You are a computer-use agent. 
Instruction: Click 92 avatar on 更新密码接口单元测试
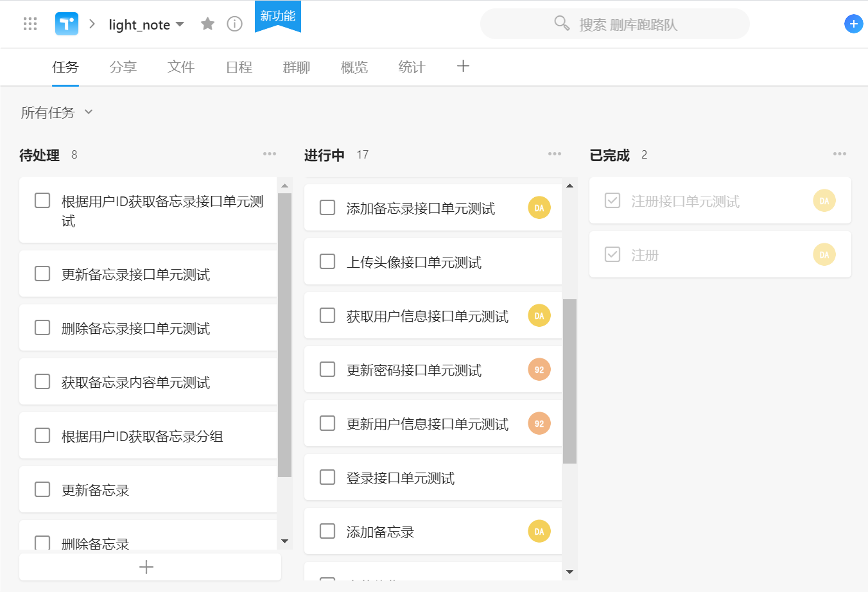pos(539,369)
